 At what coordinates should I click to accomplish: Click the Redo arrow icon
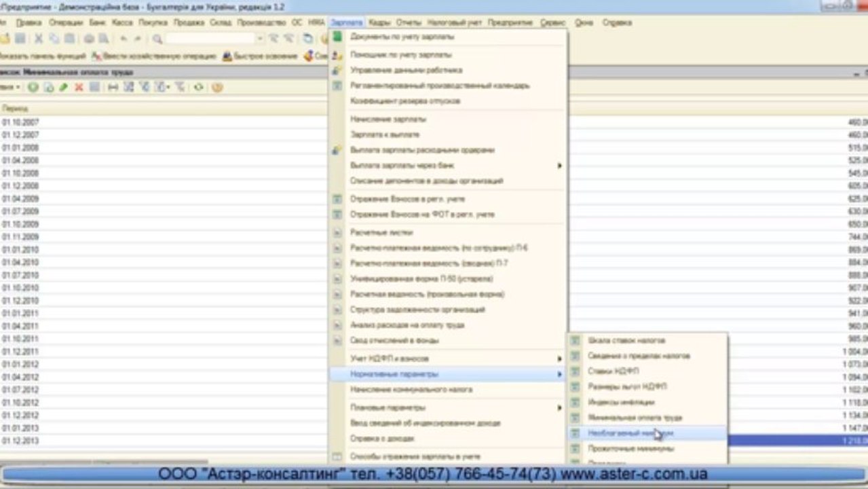[x=138, y=39]
